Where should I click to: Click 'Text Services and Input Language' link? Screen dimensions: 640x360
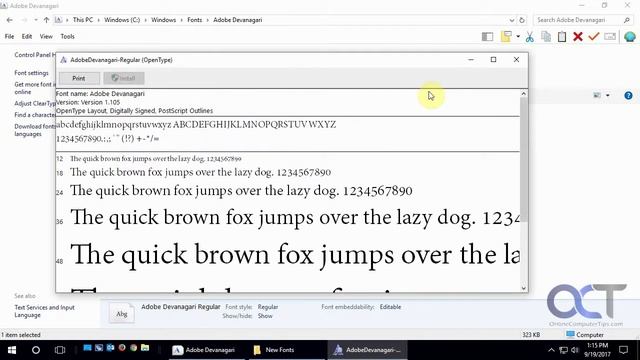(44, 311)
